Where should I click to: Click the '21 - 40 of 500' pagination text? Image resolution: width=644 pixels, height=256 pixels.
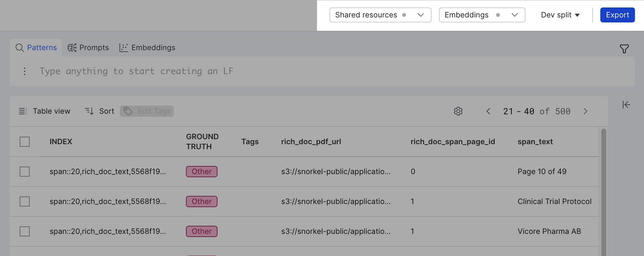[537, 111]
